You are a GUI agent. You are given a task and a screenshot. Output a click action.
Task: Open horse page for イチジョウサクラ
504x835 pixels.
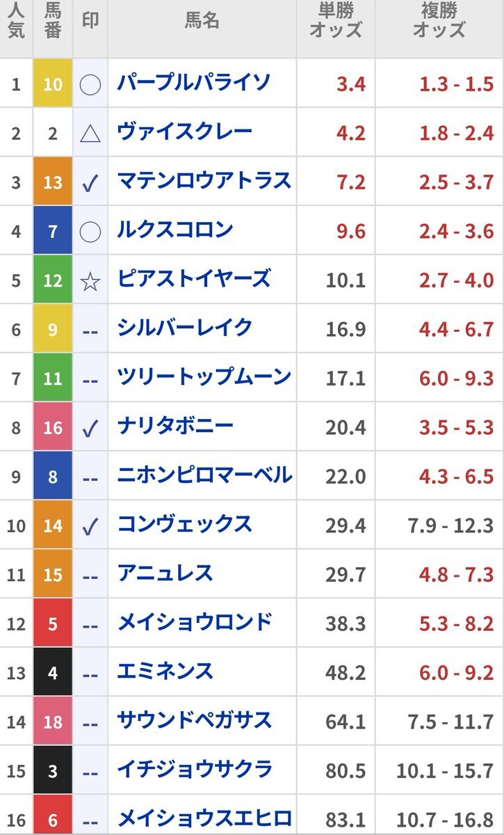195,770
